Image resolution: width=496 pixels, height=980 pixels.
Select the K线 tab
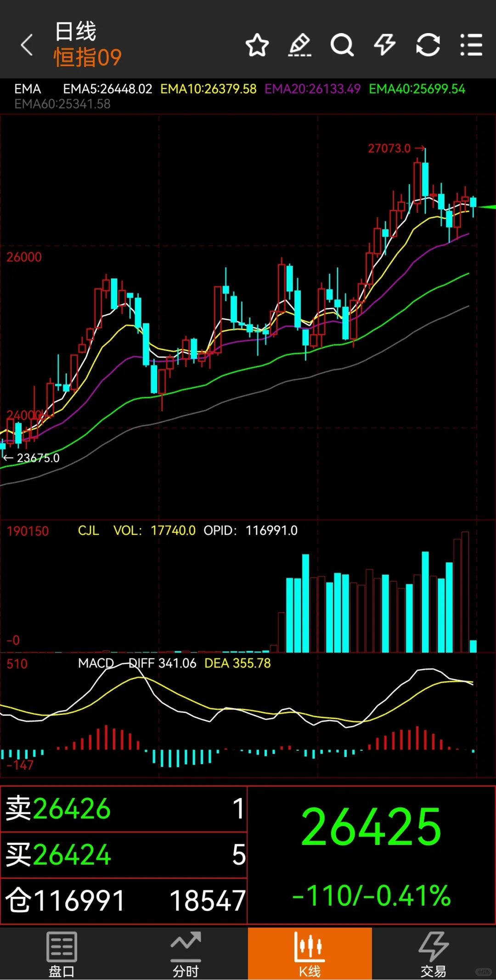pos(310,954)
